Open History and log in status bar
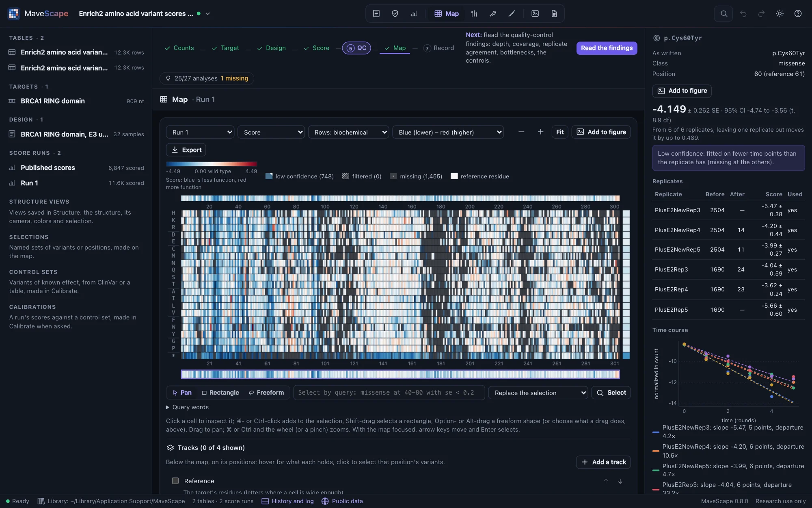Image resolution: width=812 pixels, height=508 pixels. pos(288,501)
